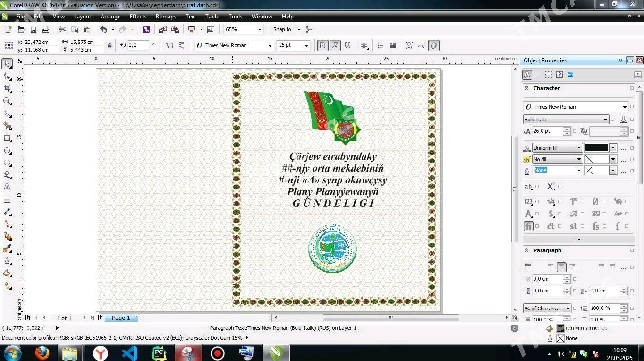The image size is (644, 361).
Task: Select the Table tool in the toolbox
Action: [7, 200]
